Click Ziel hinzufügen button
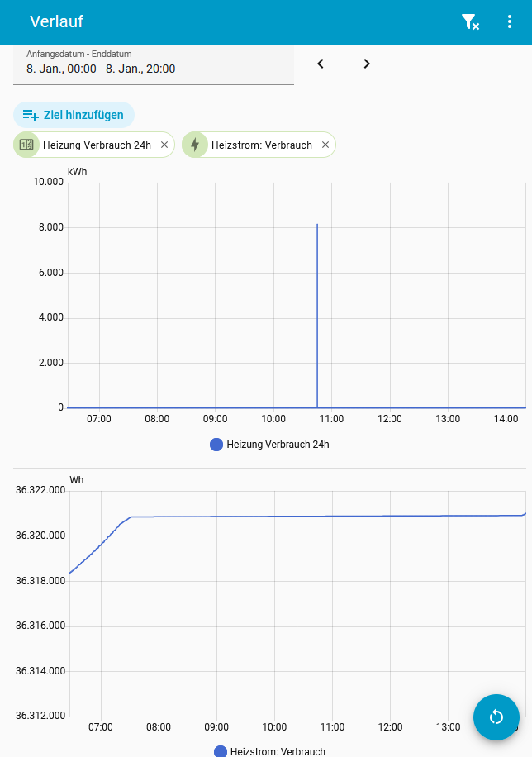Image resolution: width=532 pixels, height=757 pixels. pyautogui.click(x=74, y=115)
